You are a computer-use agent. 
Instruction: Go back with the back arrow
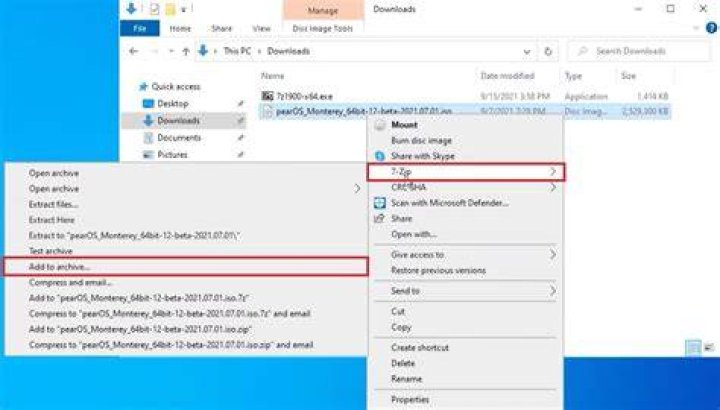pos(133,51)
